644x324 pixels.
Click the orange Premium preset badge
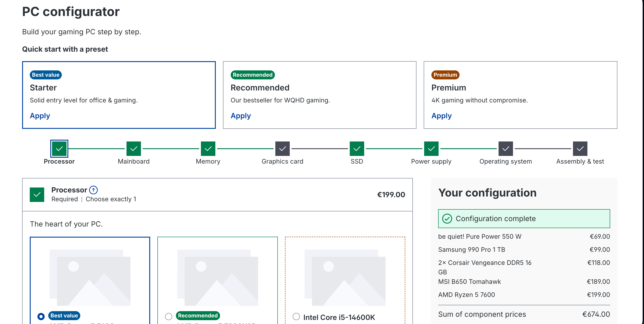445,75
